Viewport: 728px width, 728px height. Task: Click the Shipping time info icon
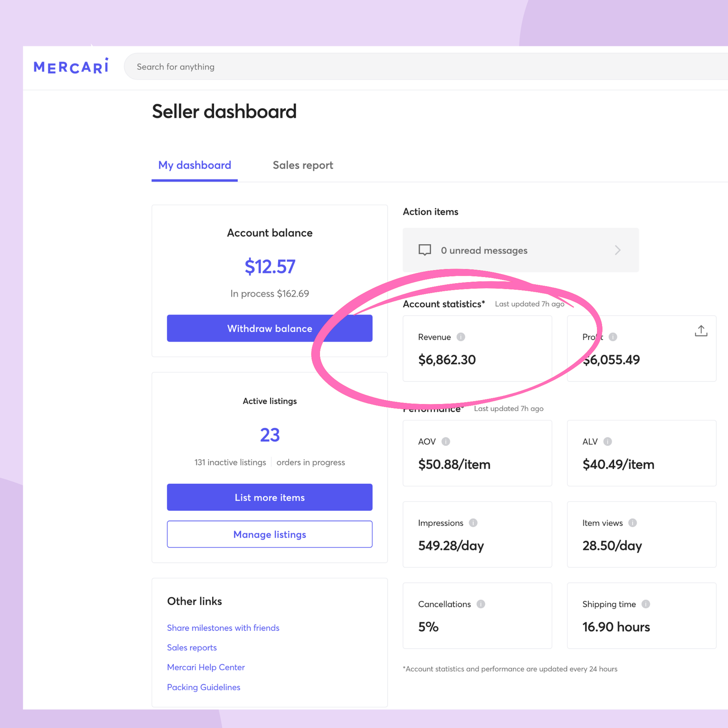click(645, 604)
